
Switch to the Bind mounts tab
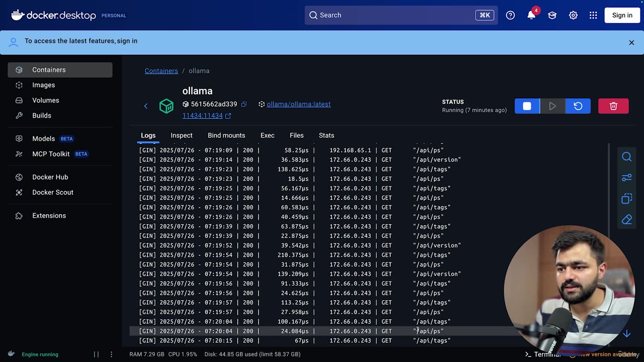[x=226, y=135]
